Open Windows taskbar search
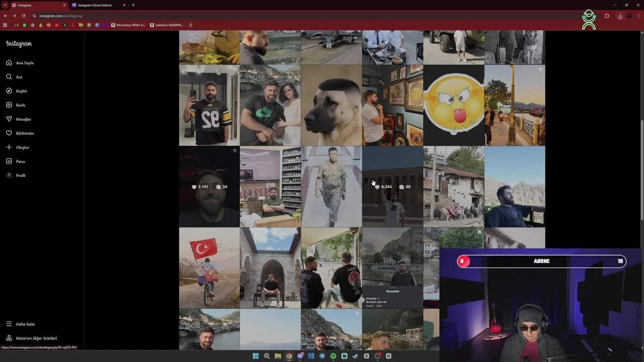The width and height of the screenshot is (644, 362). pyautogui.click(x=267, y=356)
